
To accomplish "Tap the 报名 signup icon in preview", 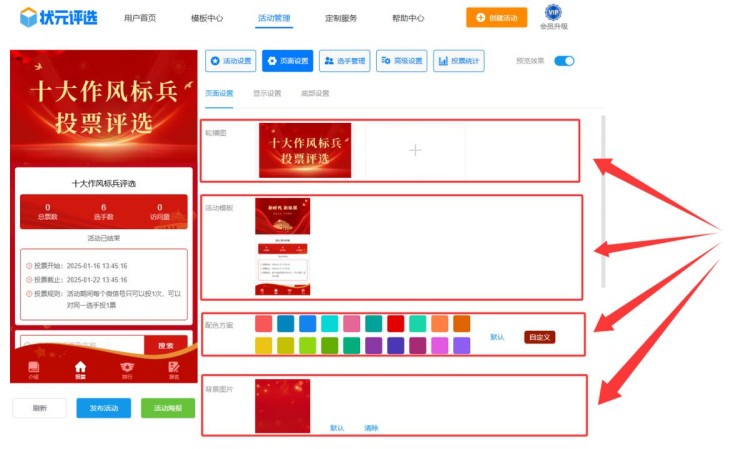I will [x=173, y=369].
